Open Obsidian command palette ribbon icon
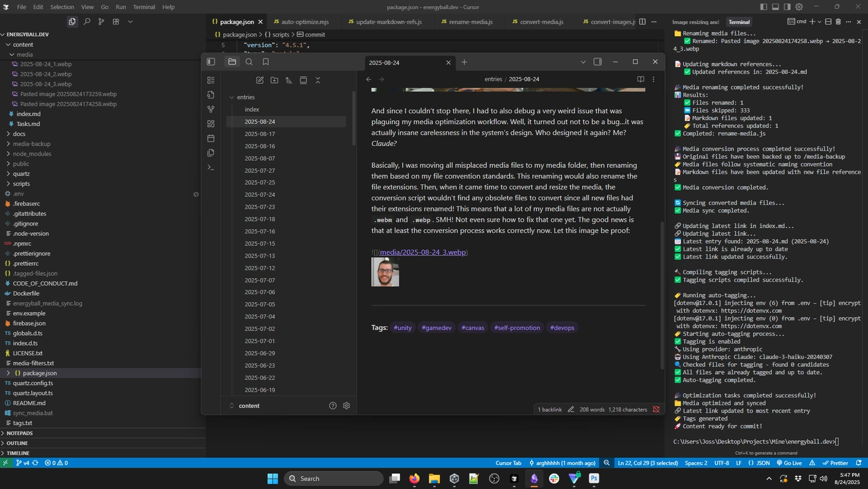This screenshot has width=868, height=489. (211, 167)
